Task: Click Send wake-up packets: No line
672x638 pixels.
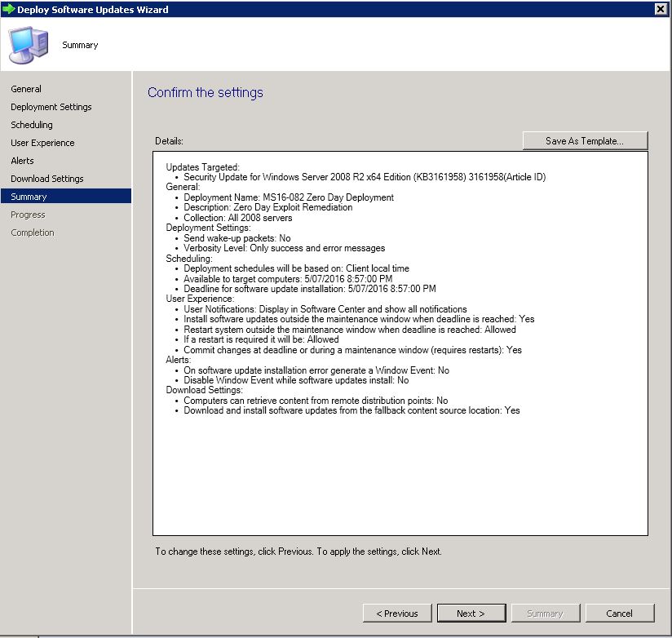Action: pos(237,238)
